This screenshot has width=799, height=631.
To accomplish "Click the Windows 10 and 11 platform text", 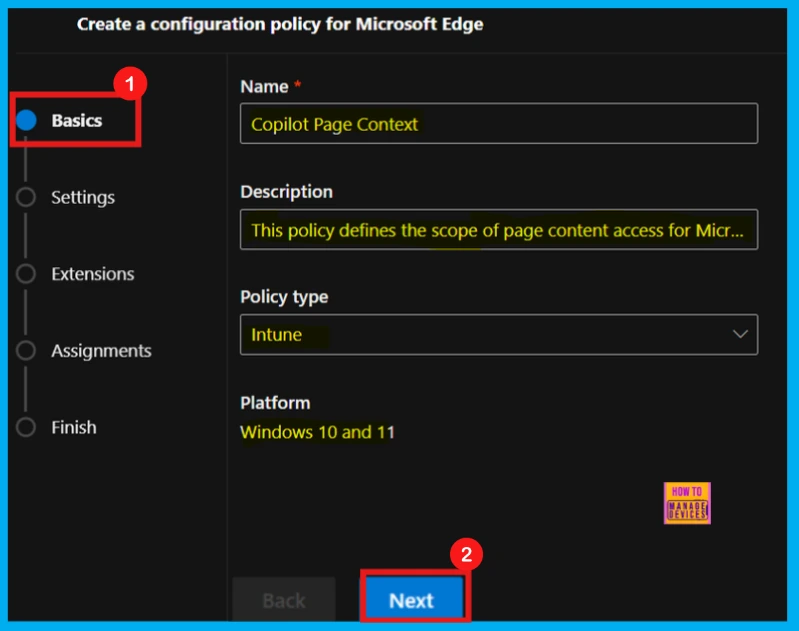I will pos(317,432).
